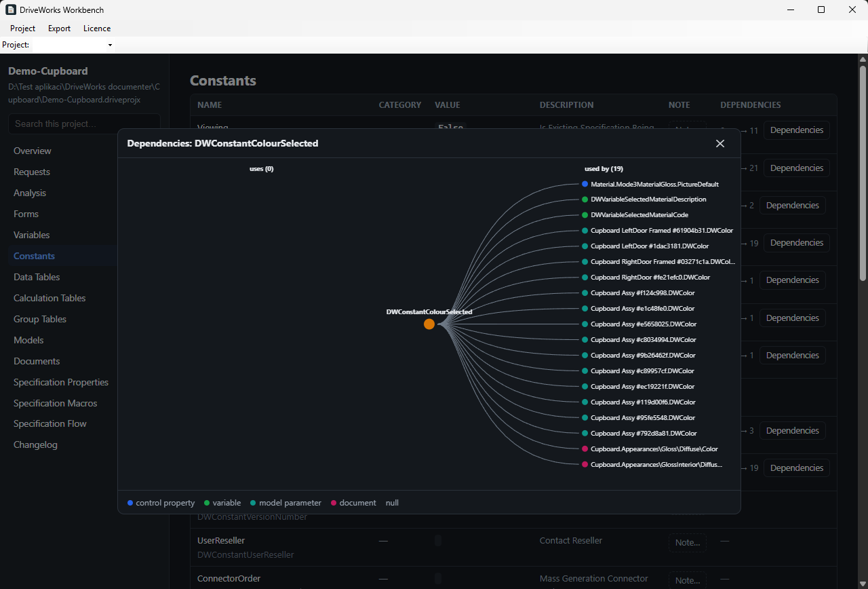
Task: Click the main window vertical scrollbar
Action: tap(863, 173)
